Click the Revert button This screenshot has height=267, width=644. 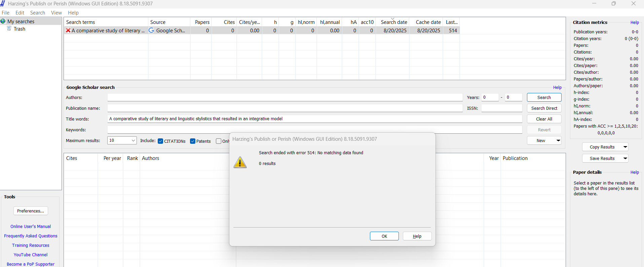[x=544, y=130]
